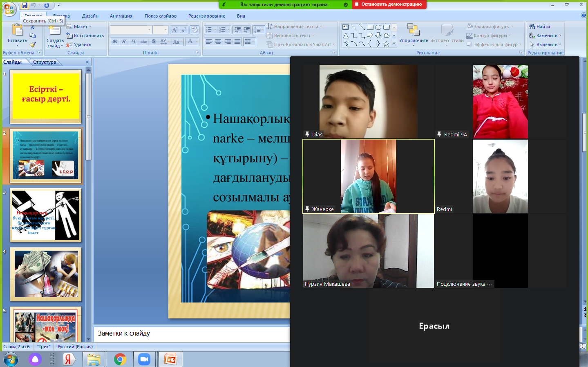This screenshot has width=588, height=367.
Task: Click the Format Painter brush icon
Action: 33,44
